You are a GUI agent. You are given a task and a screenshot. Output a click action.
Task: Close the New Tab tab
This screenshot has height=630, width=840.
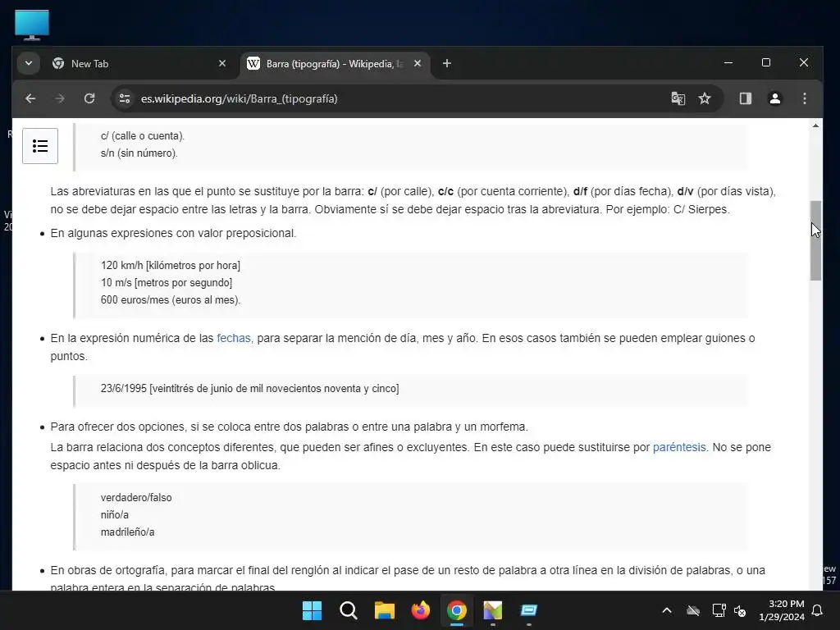(222, 64)
